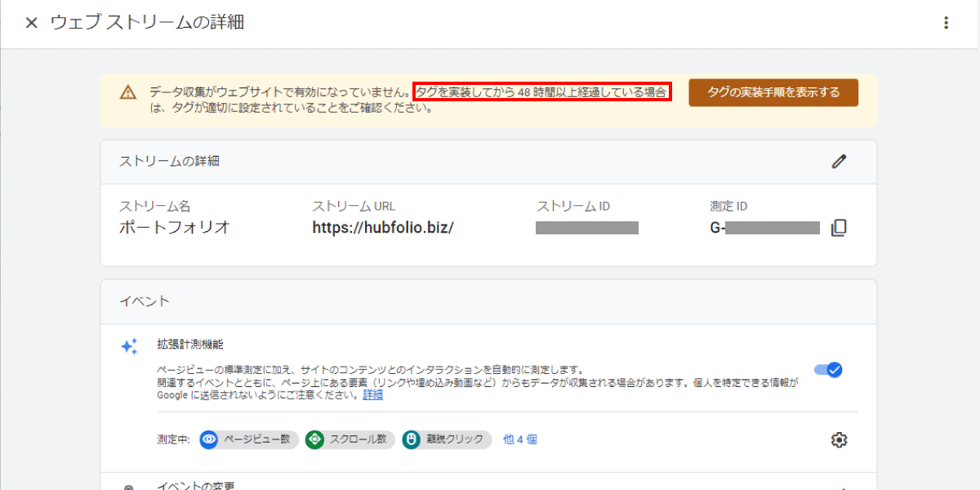
Task: Click the ストリーム URL label
Action: click(x=354, y=207)
